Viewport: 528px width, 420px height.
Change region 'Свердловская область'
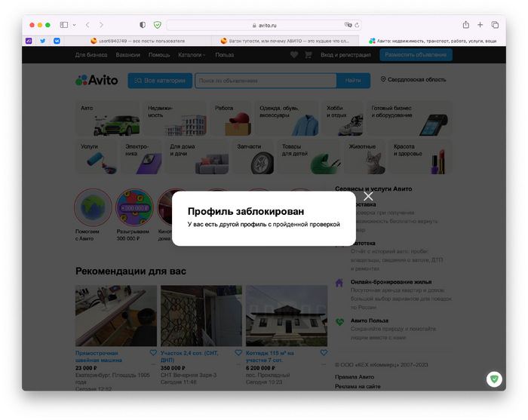(413, 79)
